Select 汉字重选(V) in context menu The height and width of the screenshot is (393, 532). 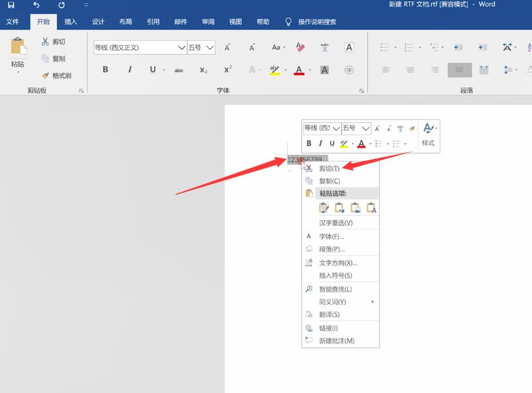341,222
